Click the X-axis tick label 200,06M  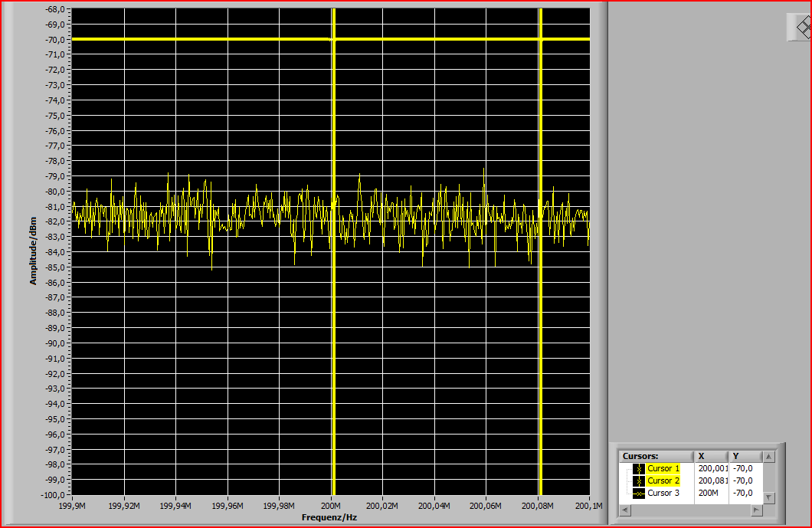coord(486,506)
